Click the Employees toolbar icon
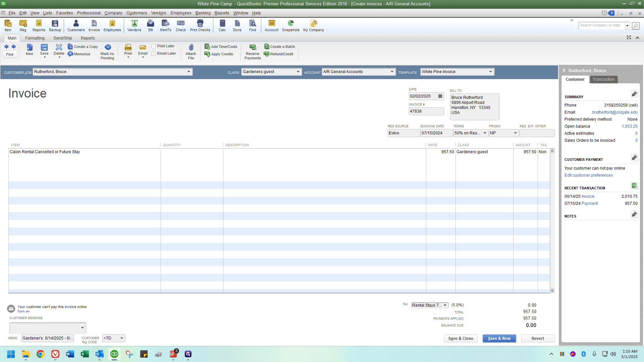The image size is (644, 362). 112,25
